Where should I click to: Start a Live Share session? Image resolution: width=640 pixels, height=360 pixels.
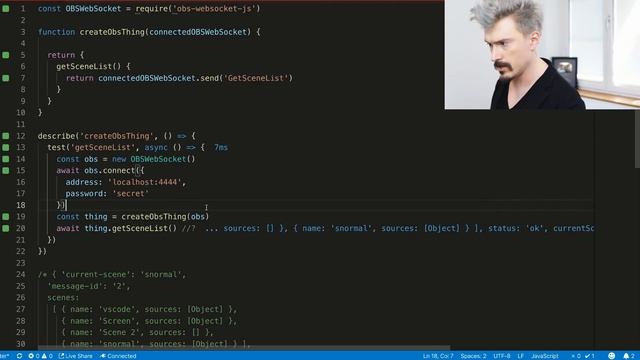[76, 356]
